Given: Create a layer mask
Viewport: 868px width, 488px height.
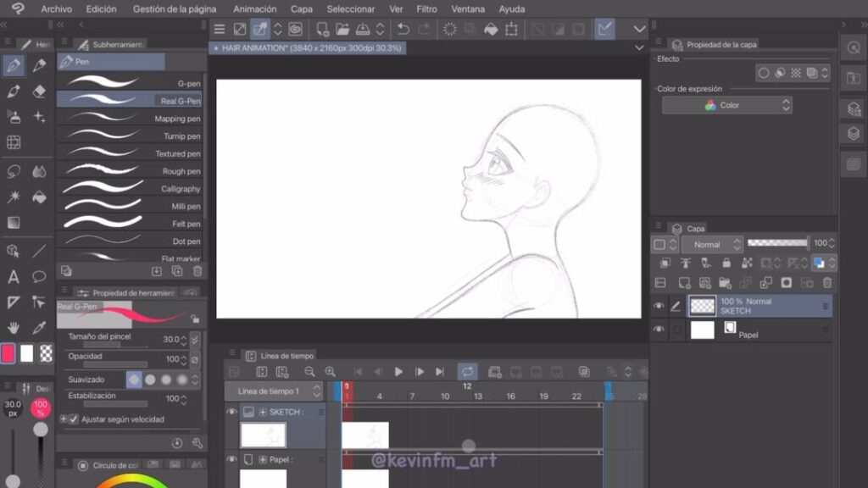Looking at the screenshot, I should [786, 283].
